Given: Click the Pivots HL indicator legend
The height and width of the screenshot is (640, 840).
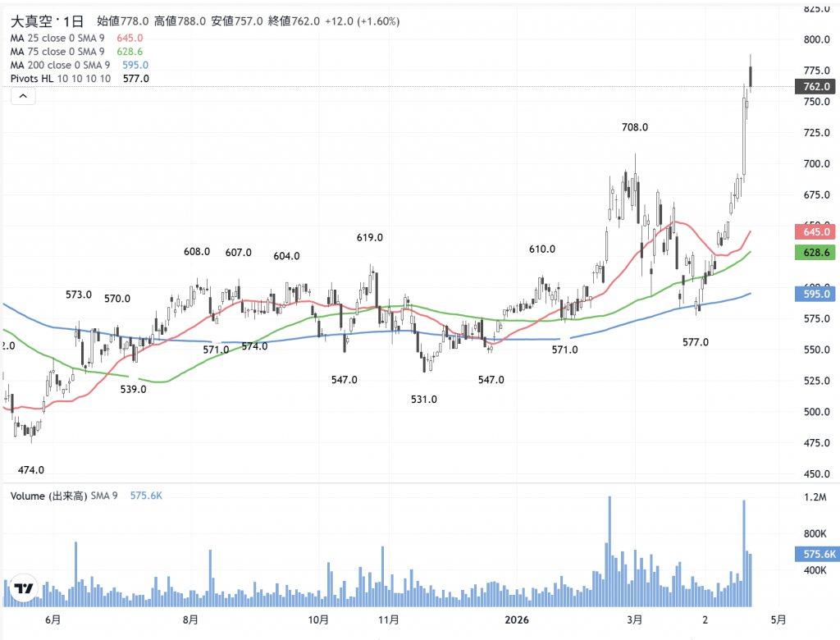Looking at the screenshot, I should tap(61, 79).
